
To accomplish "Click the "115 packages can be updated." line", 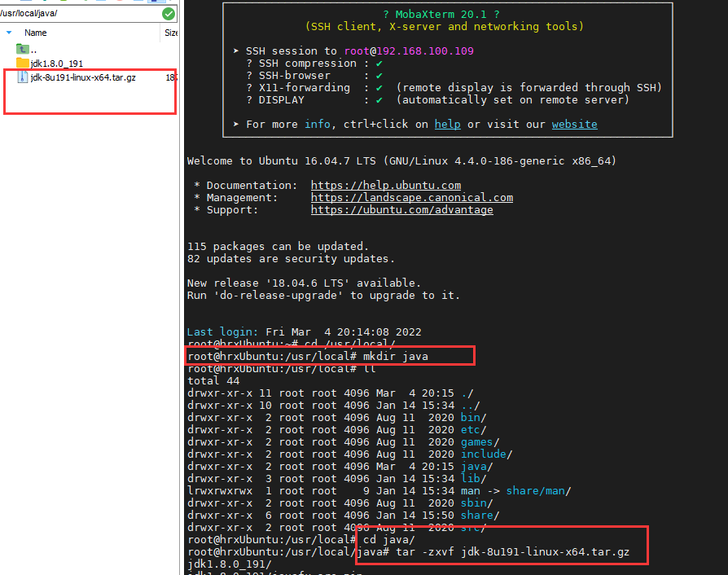I will coord(278,247).
